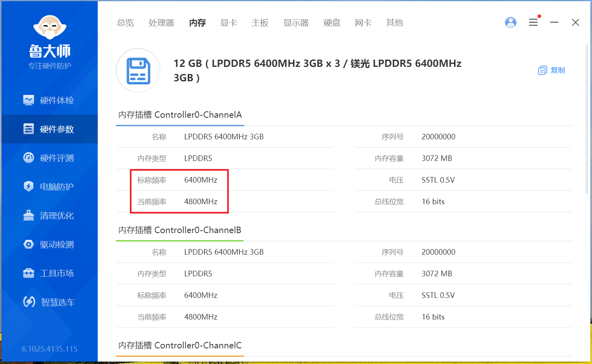Select 硬件参数 sliders icon in sidebar
The image size is (592, 364).
pos(28,129)
